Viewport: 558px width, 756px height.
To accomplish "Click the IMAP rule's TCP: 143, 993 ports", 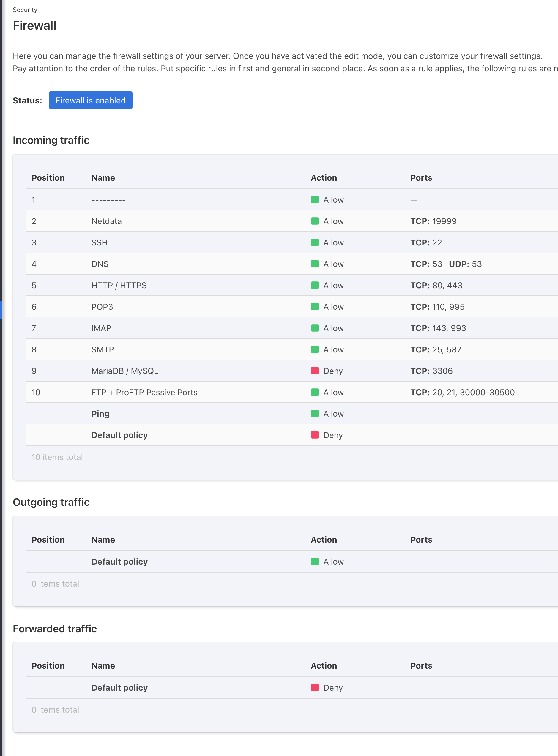I will tap(438, 328).
